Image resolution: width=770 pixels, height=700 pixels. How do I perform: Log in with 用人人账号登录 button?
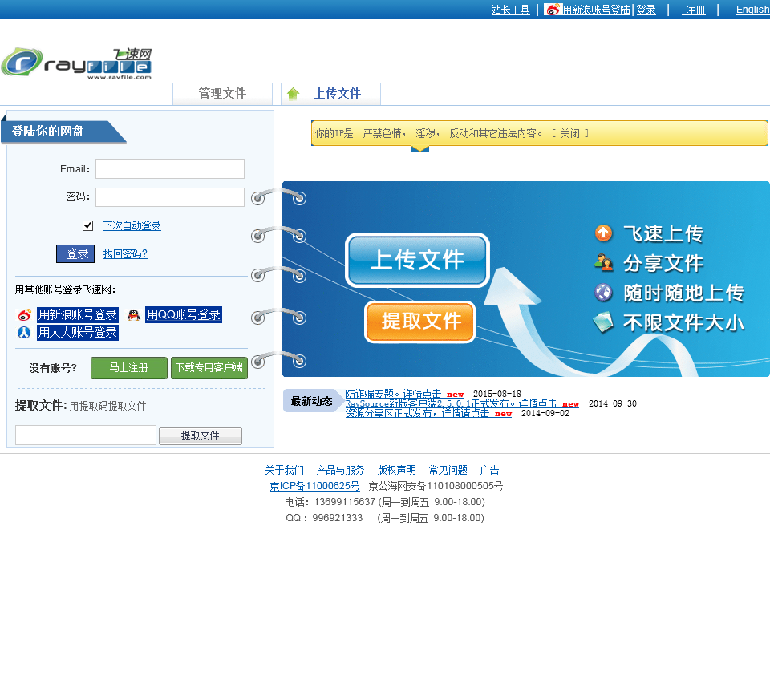tap(78, 332)
